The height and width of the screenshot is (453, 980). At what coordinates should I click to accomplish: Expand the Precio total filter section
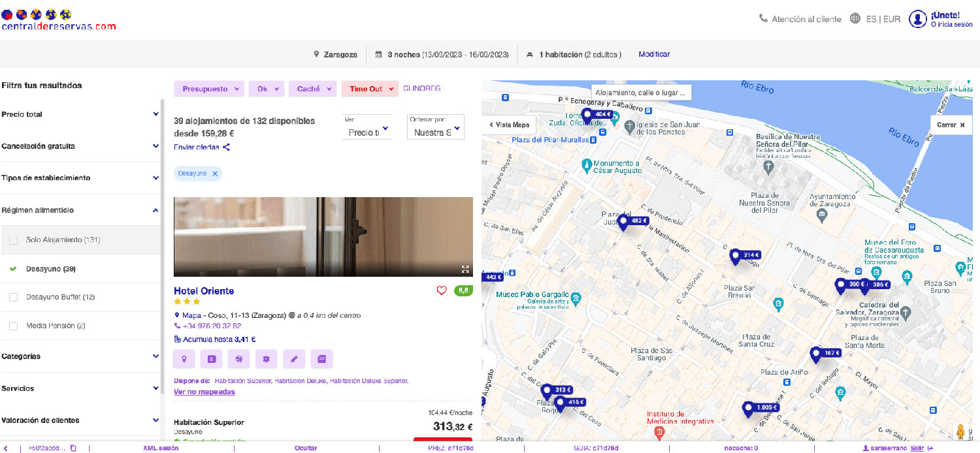[80, 114]
